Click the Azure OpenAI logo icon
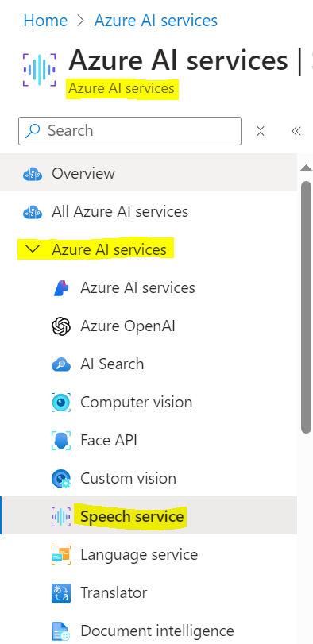The width and height of the screenshot is (313, 644). click(x=61, y=326)
